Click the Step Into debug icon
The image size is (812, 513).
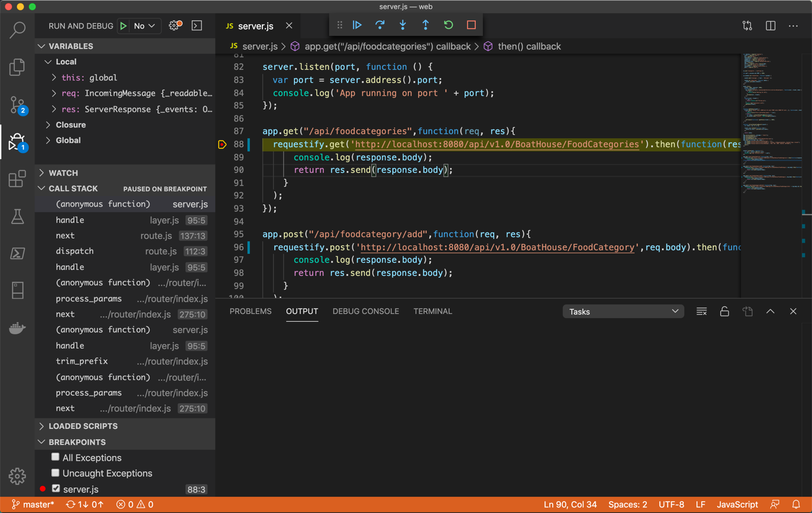[402, 25]
